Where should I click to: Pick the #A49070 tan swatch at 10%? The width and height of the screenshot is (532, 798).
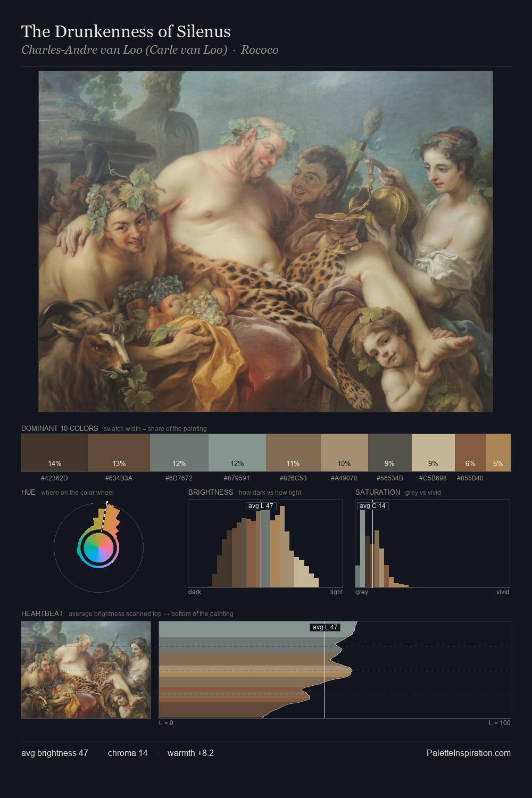pyautogui.click(x=344, y=453)
